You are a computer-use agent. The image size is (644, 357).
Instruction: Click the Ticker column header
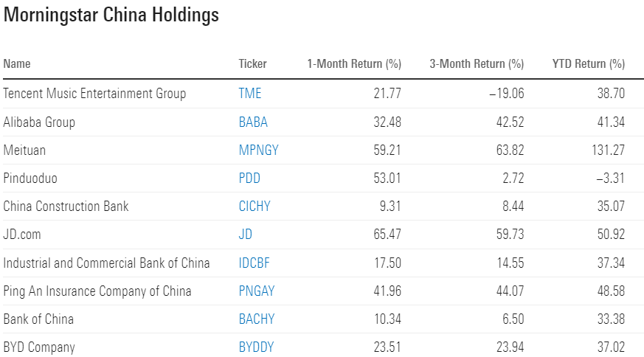(253, 64)
